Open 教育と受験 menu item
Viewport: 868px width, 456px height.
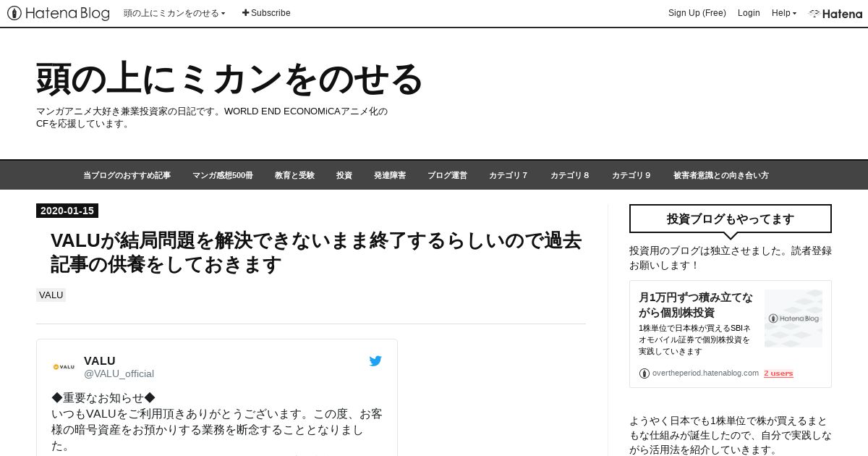(x=294, y=175)
